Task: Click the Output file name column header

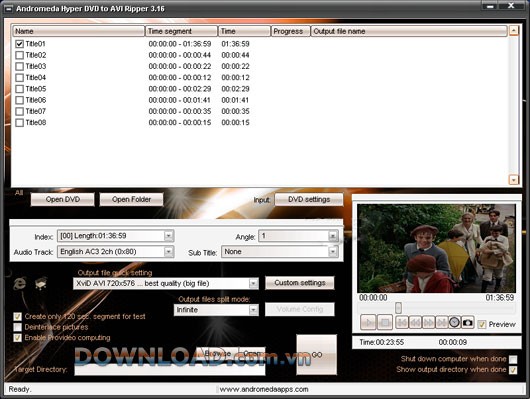Action: [409, 31]
